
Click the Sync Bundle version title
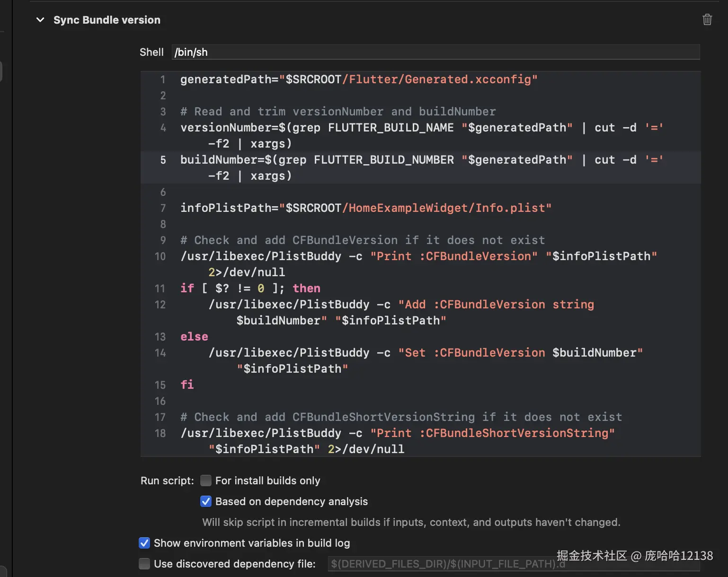click(107, 20)
